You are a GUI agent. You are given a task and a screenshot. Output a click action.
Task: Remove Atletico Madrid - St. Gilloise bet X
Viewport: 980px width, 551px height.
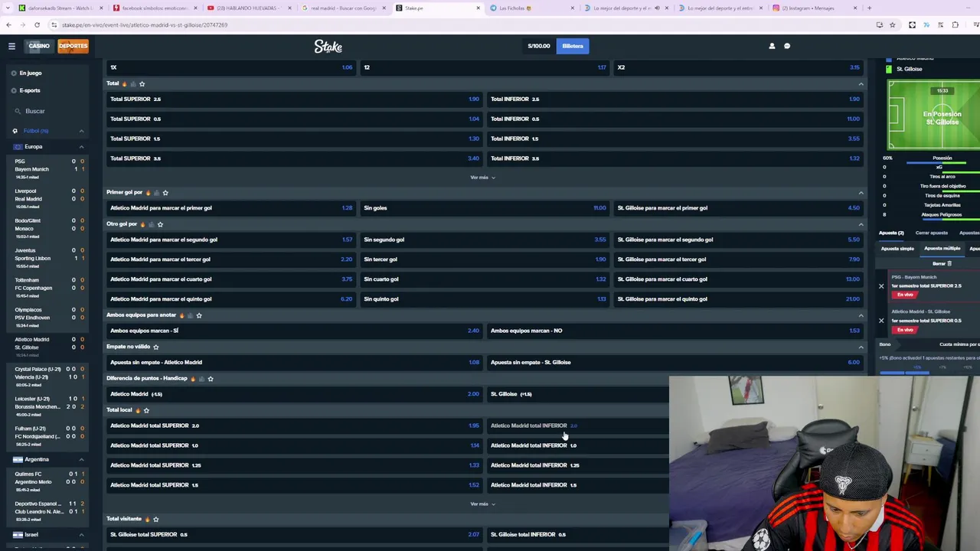[x=881, y=321]
